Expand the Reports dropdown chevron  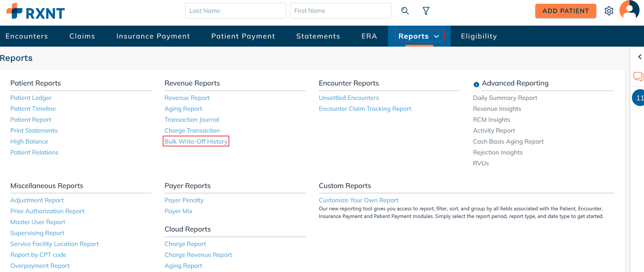[436, 36]
